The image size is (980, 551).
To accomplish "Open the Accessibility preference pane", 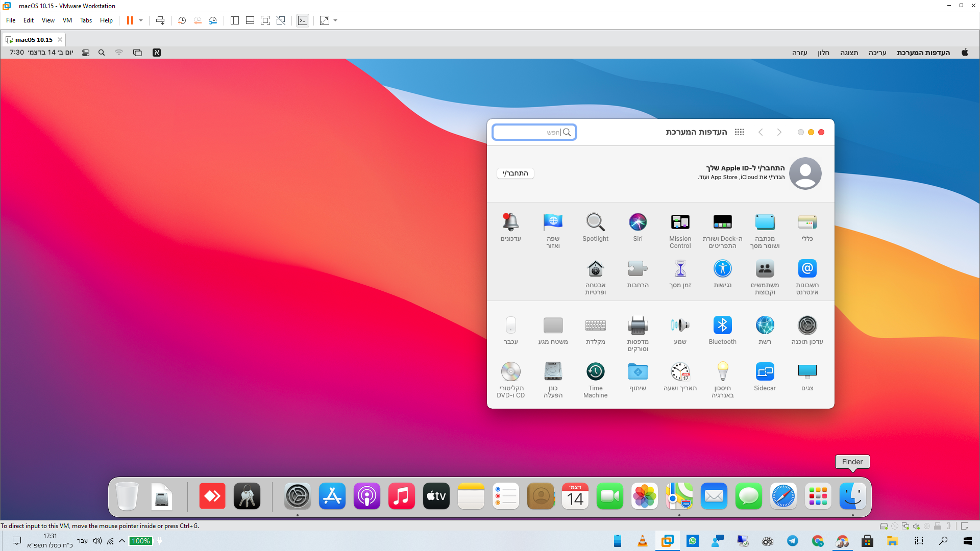I will (x=722, y=274).
